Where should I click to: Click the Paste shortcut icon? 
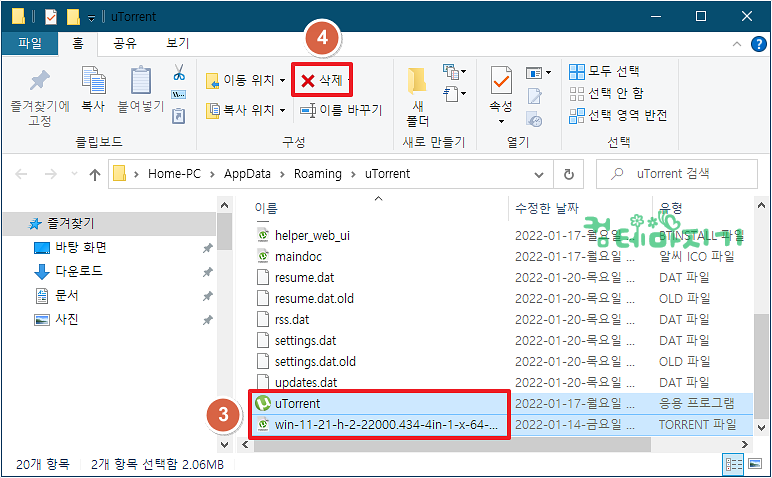(x=178, y=116)
